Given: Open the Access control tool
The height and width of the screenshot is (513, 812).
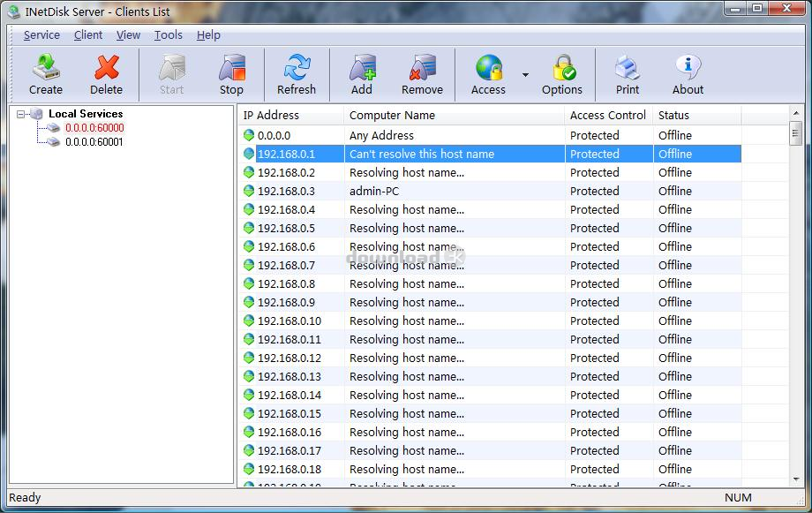Looking at the screenshot, I should [488, 67].
